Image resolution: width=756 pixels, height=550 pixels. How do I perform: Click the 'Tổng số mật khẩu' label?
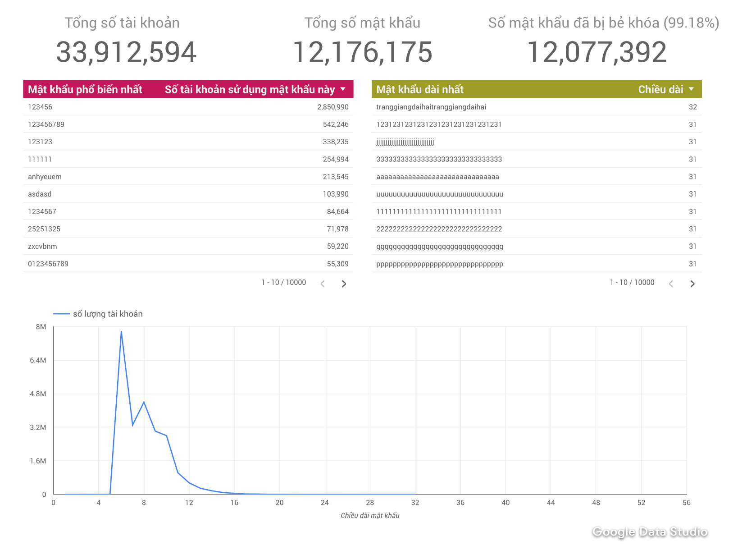coord(363,23)
